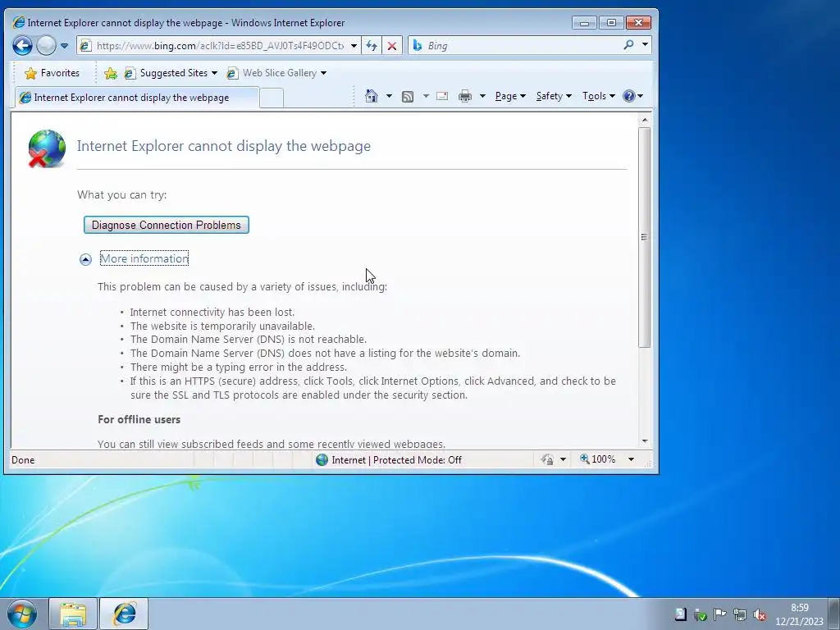Click the status bar privacy/security icon
840x630 pixels.
point(547,459)
